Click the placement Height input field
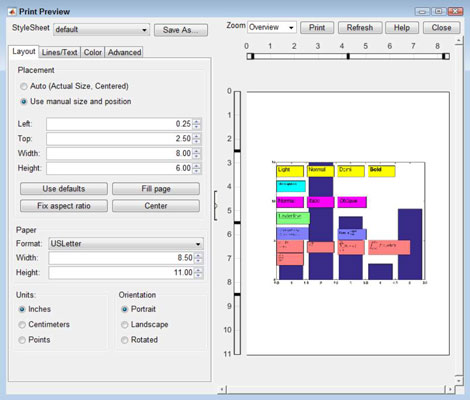470x400 pixels. coord(120,168)
